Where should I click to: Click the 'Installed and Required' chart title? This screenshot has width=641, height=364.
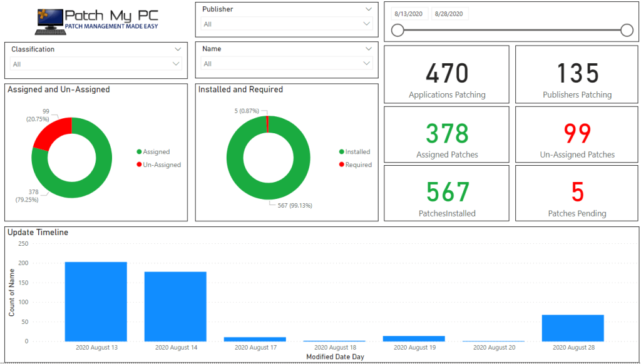pos(241,89)
